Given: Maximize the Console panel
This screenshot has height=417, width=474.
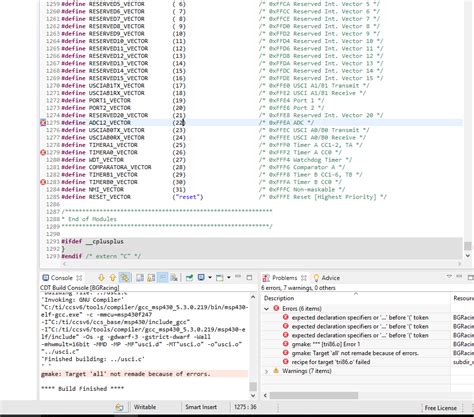Looking at the screenshot, I should click(249, 277).
